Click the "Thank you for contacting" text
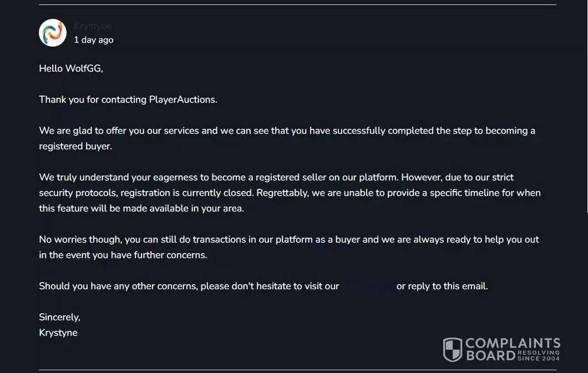588x373 pixels. pyautogui.click(x=93, y=100)
